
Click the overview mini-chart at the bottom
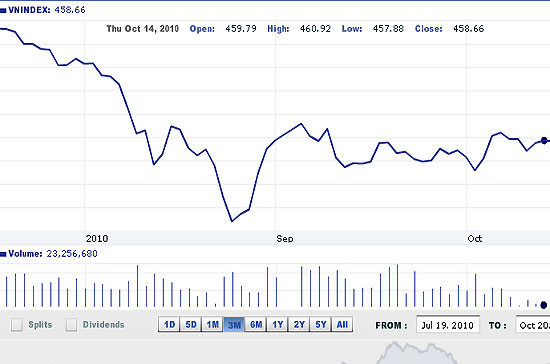click(x=275, y=352)
